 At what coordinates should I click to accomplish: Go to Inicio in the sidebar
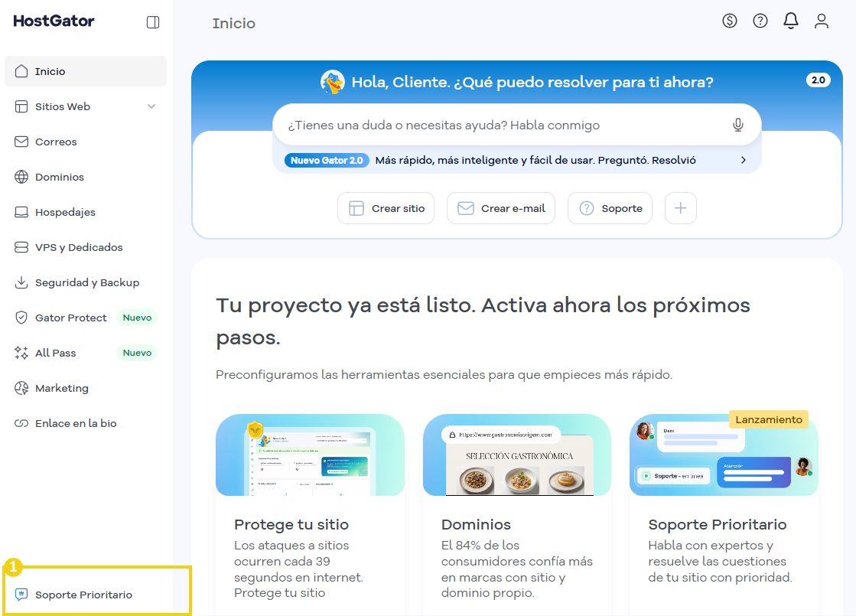point(86,71)
